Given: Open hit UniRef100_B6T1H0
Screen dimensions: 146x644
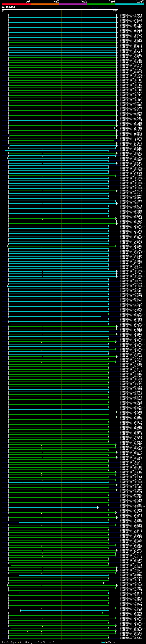Looking at the screenshot, I should 131,27.
